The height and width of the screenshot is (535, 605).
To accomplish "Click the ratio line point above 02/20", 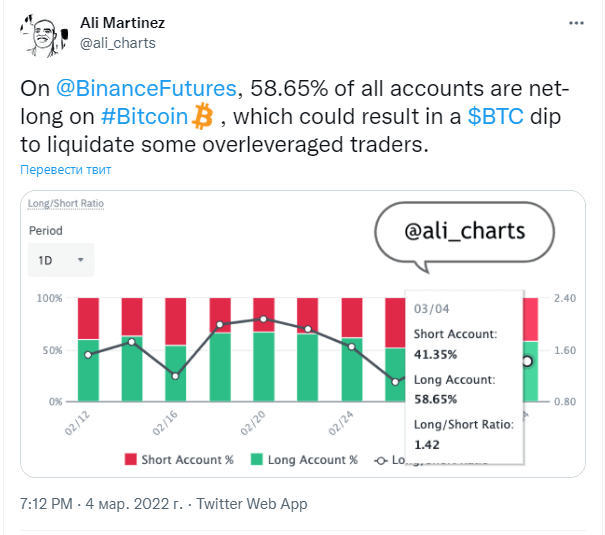I will tap(264, 319).
